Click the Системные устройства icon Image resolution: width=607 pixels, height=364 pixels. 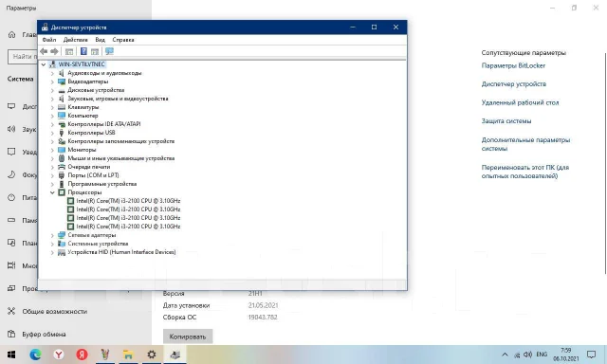61,244
